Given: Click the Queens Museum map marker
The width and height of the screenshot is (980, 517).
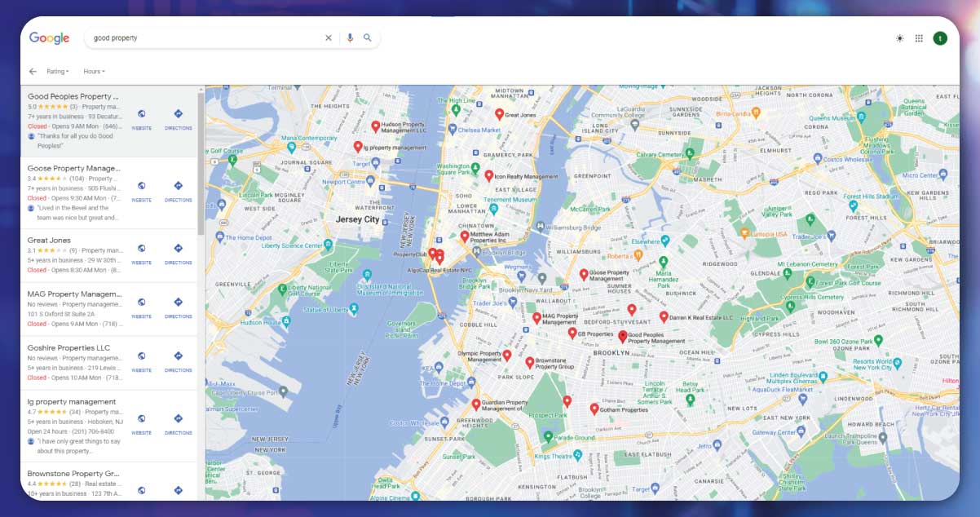Looking at the screenshot, I should click(861, 117).
